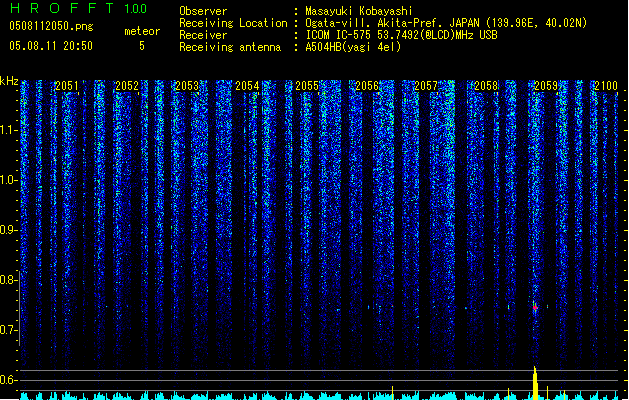Click the 'meteor' label
The image size is (629, 400).
point(142,31)
